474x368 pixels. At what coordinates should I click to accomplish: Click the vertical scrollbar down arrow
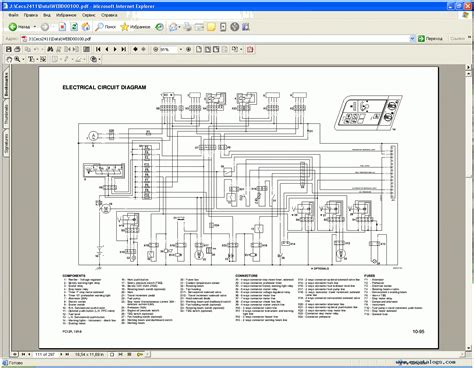pyautogui.click(x=469, y=348)
